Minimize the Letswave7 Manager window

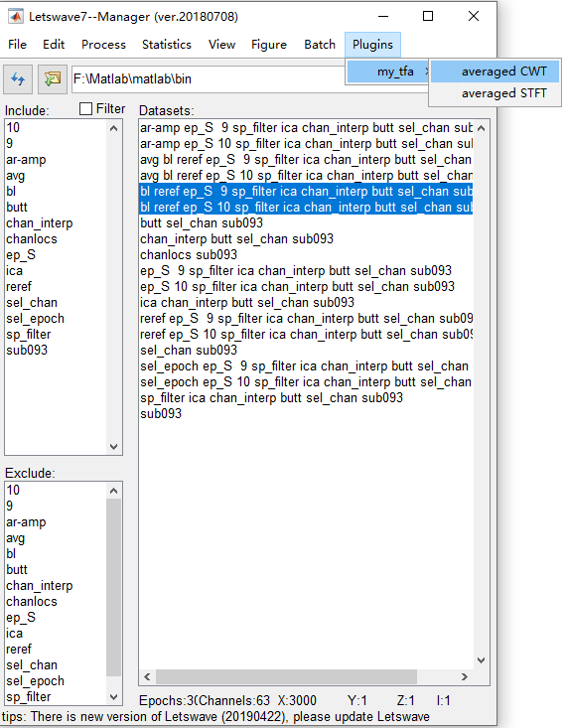(383, 16)
